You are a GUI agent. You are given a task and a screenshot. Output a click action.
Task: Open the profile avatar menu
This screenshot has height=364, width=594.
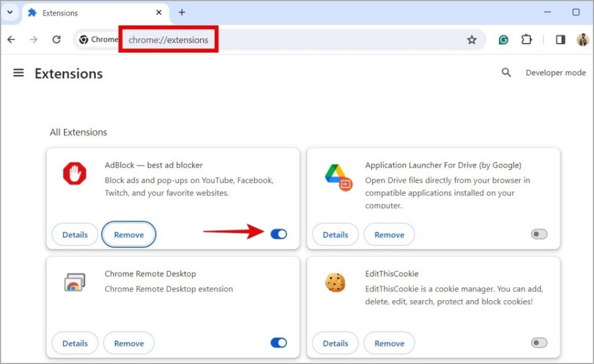[582, 39]
